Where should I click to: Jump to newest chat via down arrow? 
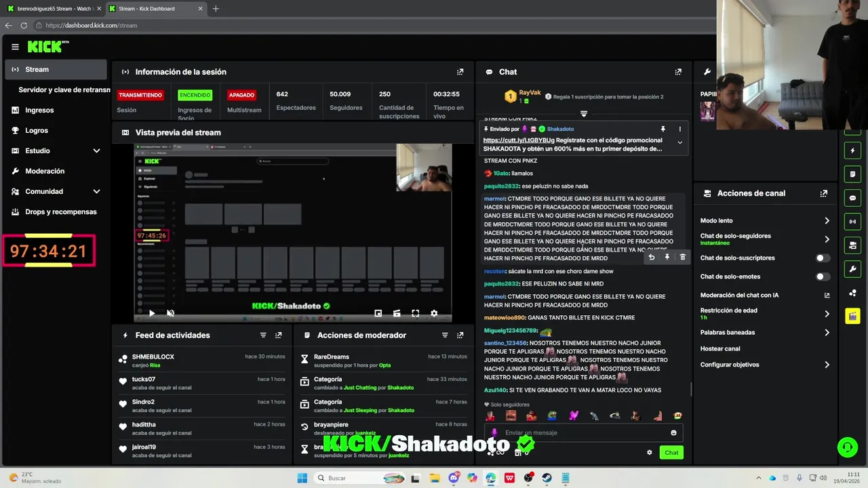click(x=583, y=114)
